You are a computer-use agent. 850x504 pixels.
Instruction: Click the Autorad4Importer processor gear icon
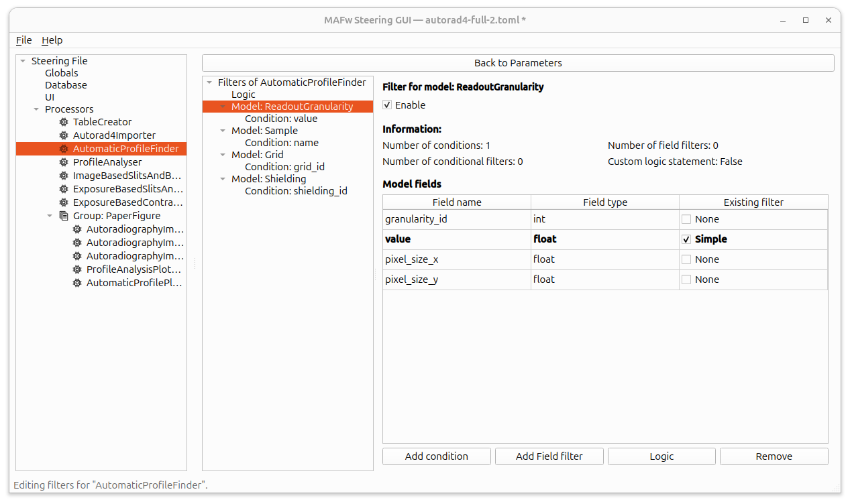63,135
